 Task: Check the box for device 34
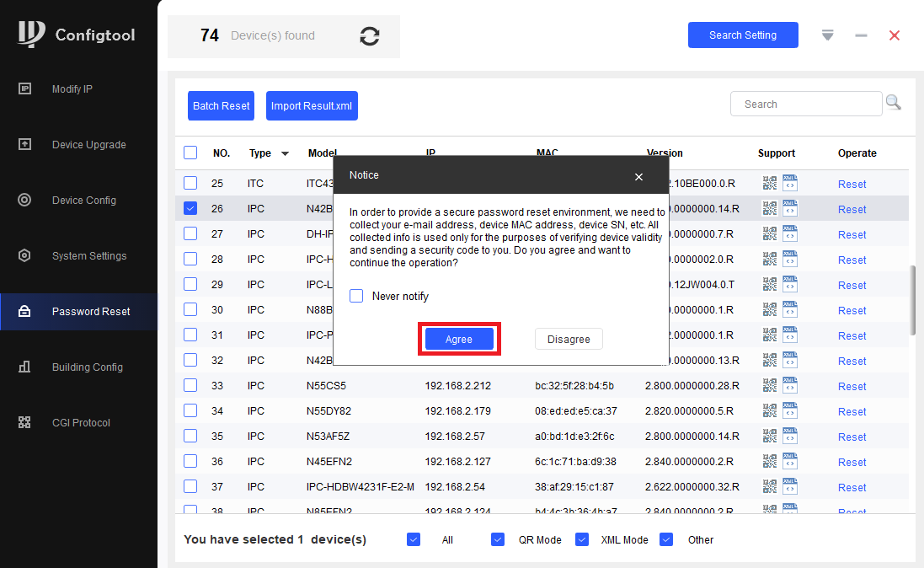point(190,410)
